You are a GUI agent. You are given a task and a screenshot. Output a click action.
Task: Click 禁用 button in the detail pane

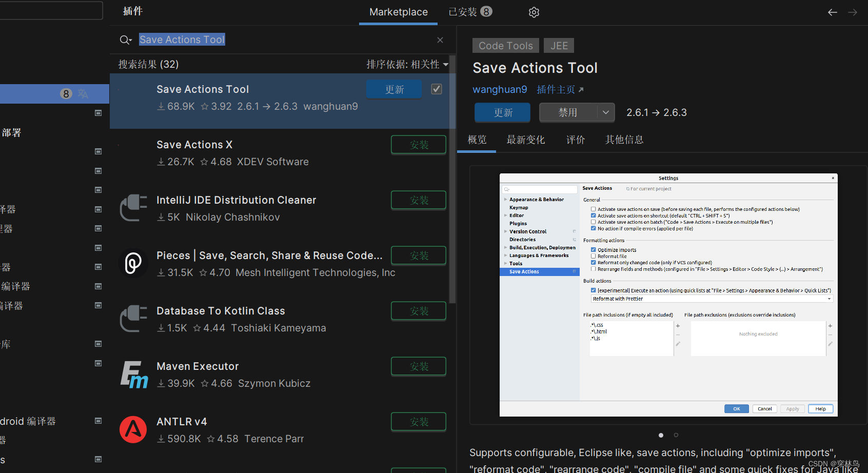tap(568, 112)
